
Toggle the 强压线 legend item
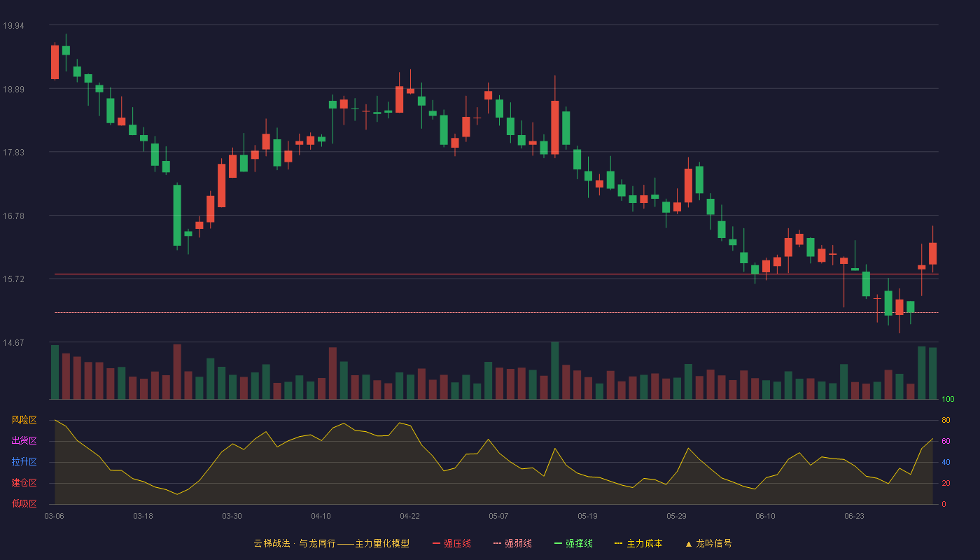point(451,543)
